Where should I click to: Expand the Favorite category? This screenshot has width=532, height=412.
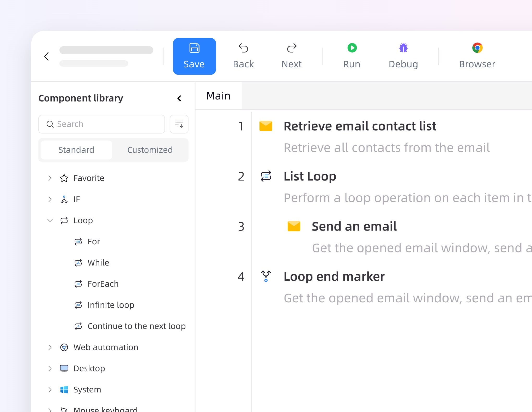pos(50,178)
